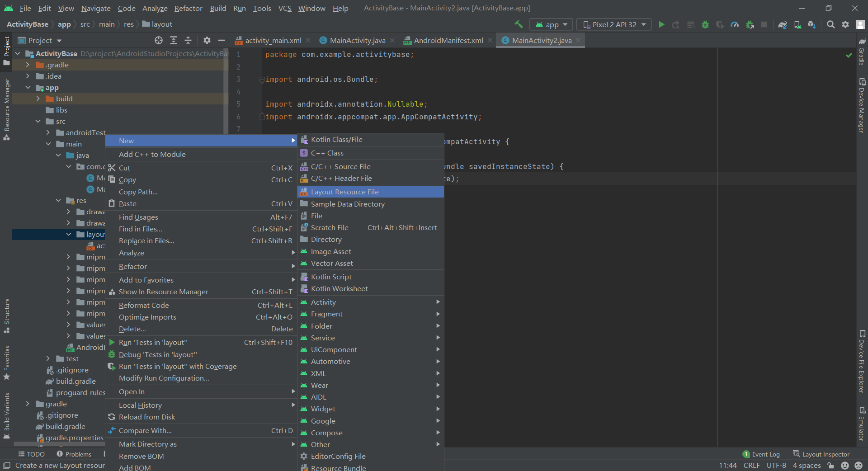Open the TODO tool window
Screen dimensions: 868x471
(x=31, y=454)
